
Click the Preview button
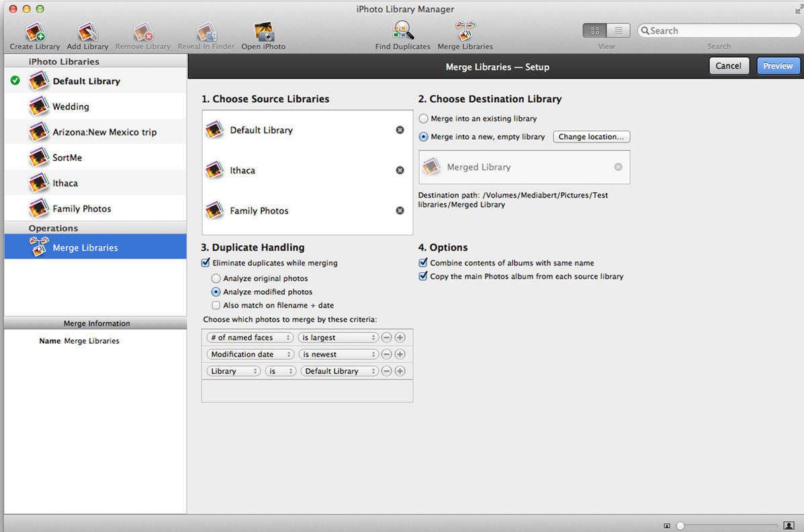click(x=778, y=66)
